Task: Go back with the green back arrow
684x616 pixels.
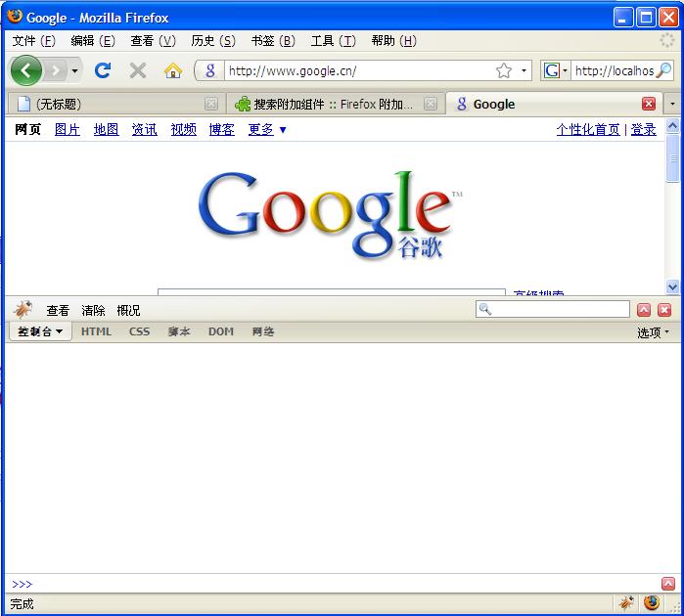Action: click(x=26, y=70)
